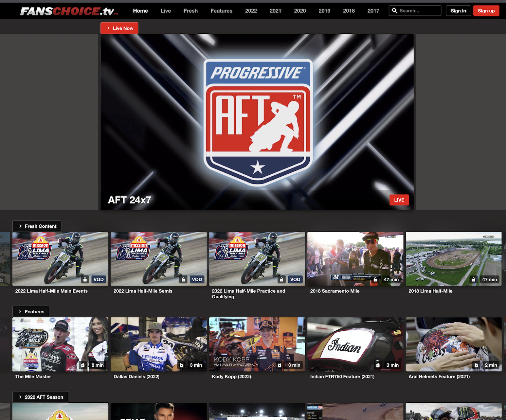Click lock icon on Lima Main Events thumbnail
506x420 pixels.
[85, 279]
